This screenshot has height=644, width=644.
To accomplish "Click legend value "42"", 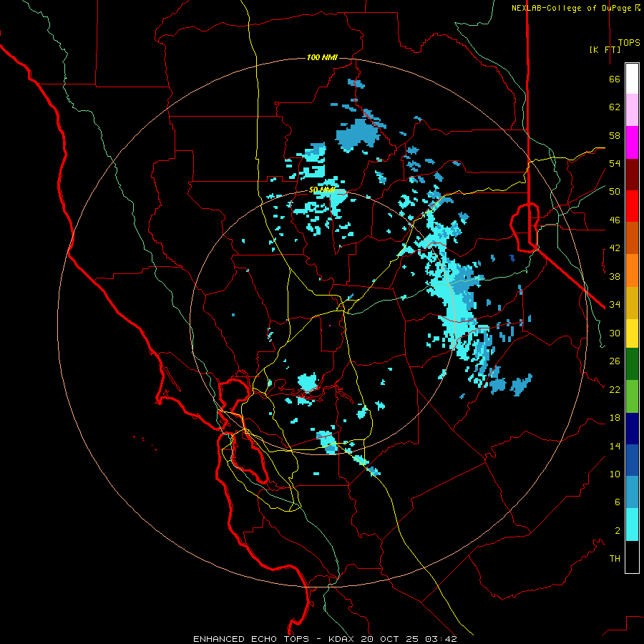I will coord(615,248).
